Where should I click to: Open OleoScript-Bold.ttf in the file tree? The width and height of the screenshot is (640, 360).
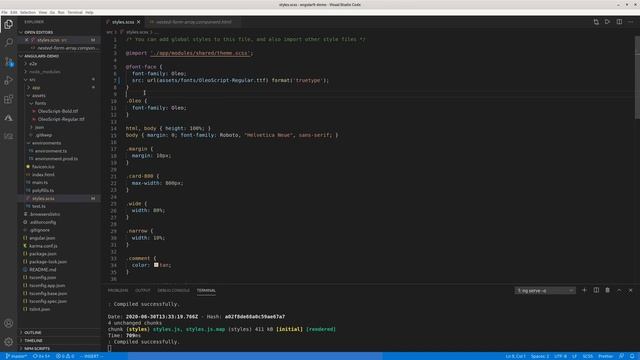[58, 111]
